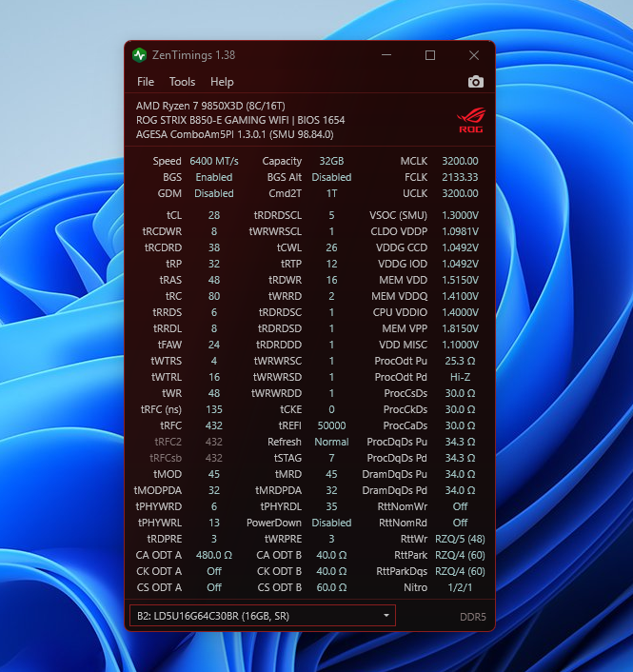Open the Help menu
This screenshot has height=672, width=633.
pyautogui.click(x=222, y=82)
